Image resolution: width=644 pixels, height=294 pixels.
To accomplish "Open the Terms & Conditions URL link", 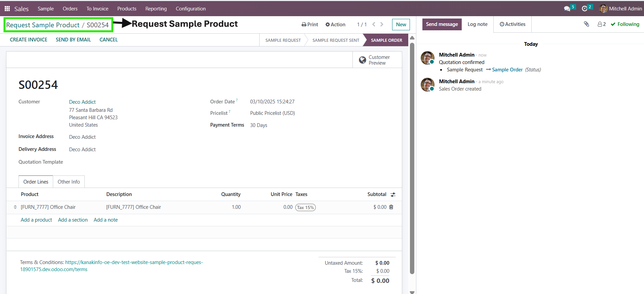I will tap(111, 266).
